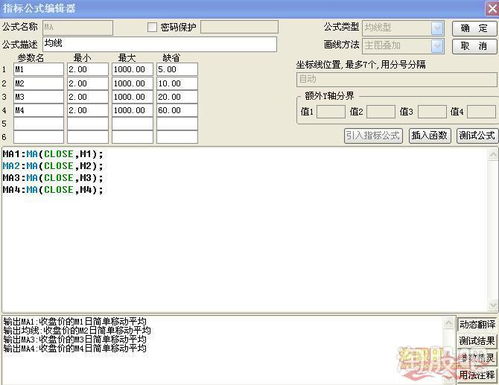Close the 指标公式编辑器 window

[x=492, y=8]
